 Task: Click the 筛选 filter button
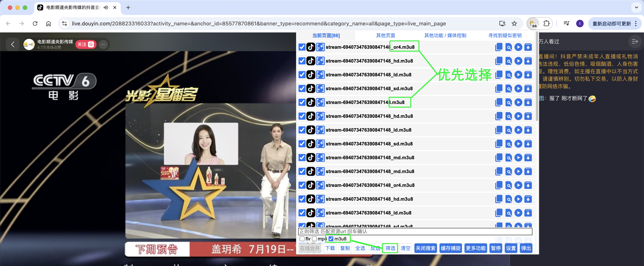[x=390, y=248]
